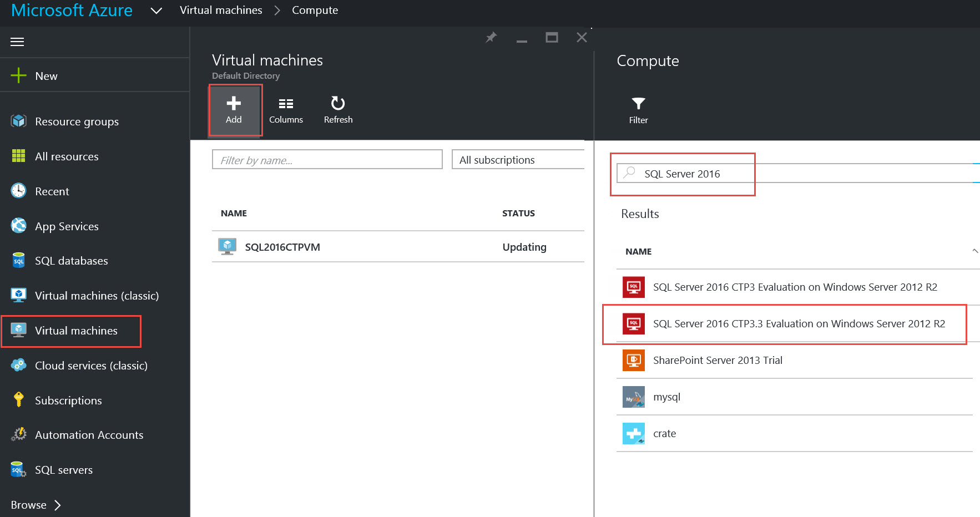The image size is (980, 517).
Task: Open the hamburger menu icon
Action: pos(17,42)
